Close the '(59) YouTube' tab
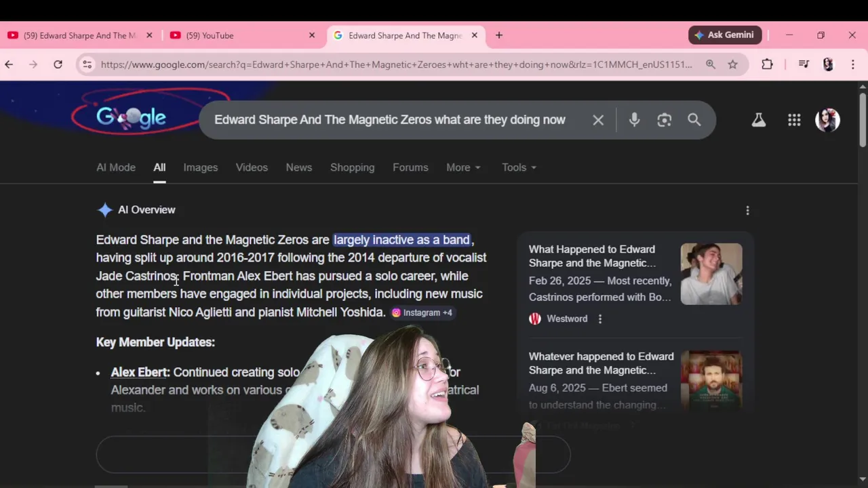Image resolution: width=868 pixels, height=488 pixels. [312, 35]
